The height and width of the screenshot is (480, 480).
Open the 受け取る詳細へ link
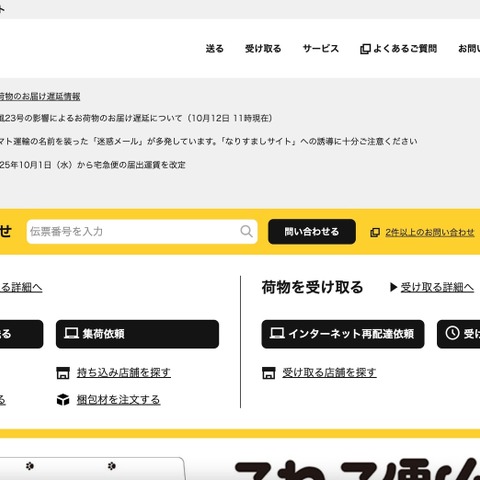[x=437, y=287]
